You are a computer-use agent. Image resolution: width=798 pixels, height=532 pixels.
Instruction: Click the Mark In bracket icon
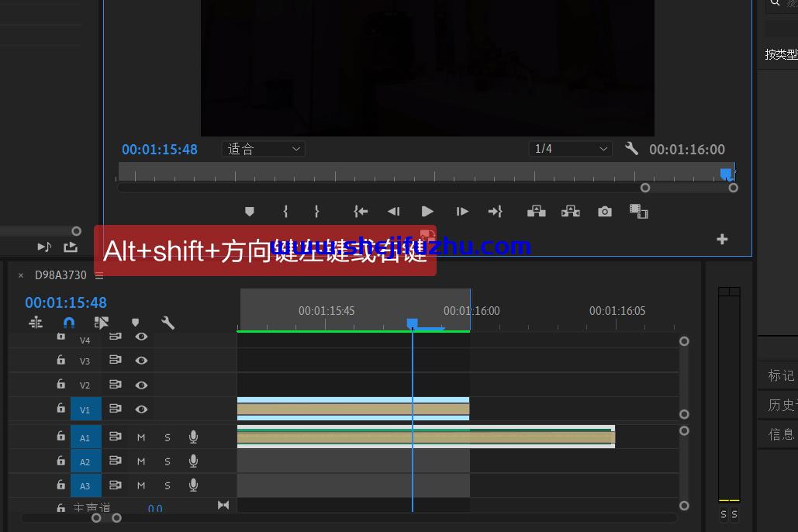click(285, 212)
